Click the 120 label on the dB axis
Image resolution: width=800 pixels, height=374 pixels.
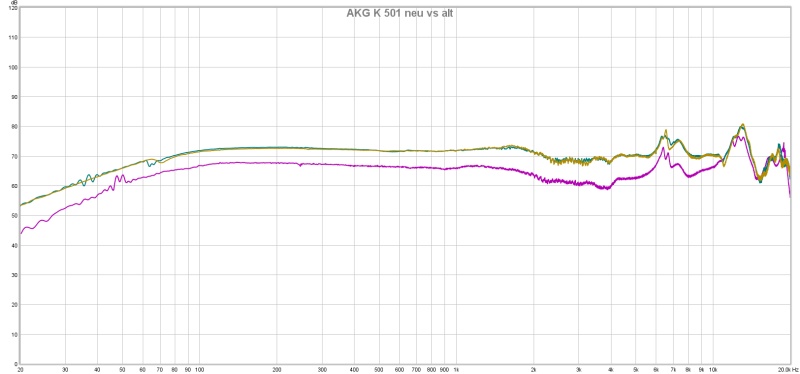(x=13, y=8)
